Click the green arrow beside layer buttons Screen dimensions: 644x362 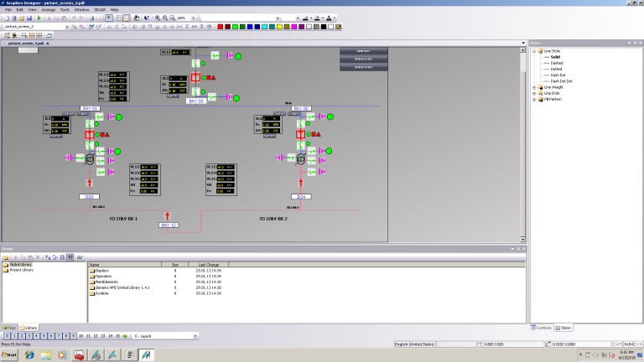tap(126, 335)
